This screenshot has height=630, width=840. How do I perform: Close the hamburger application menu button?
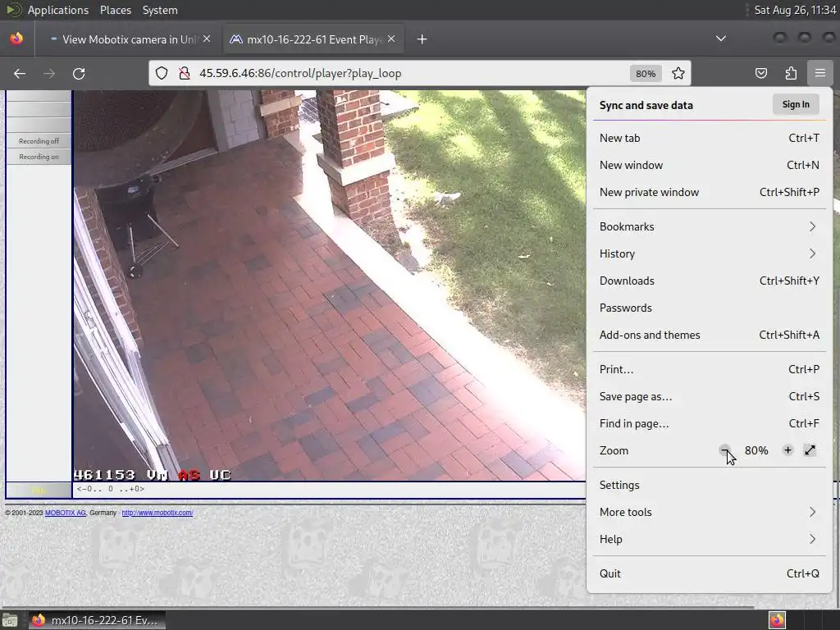(819, 73)
